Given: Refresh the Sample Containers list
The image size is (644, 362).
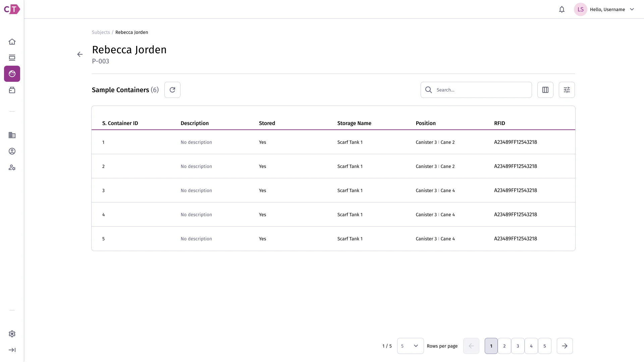Looking at the screenshot, I should tap(172, 90).
